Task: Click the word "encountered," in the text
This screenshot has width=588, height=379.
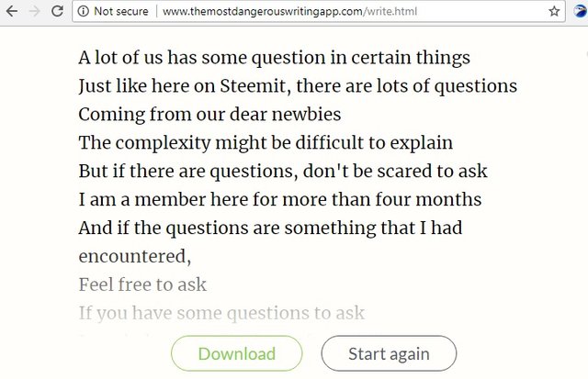Action: pyautogui.click(x=134, y=256)
